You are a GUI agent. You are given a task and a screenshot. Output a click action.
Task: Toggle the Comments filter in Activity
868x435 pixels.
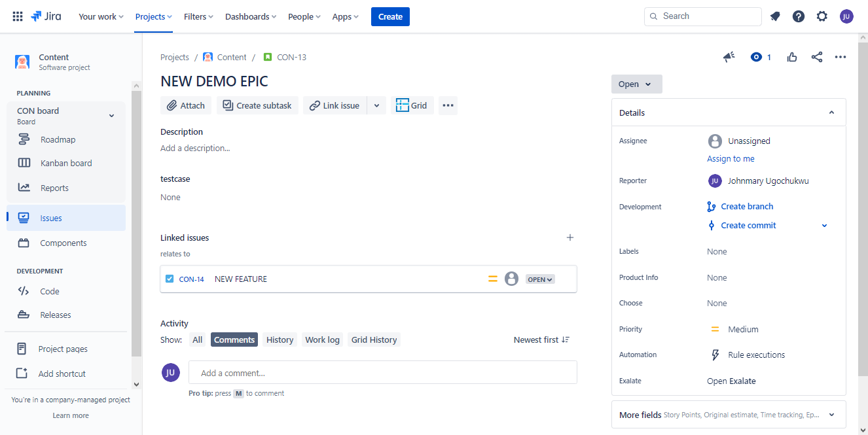point(234,339)
